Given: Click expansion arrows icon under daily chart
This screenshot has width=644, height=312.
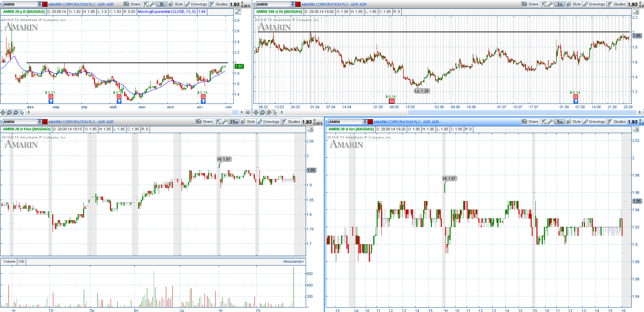Looking at the screenshot, I should click(248, 112).
